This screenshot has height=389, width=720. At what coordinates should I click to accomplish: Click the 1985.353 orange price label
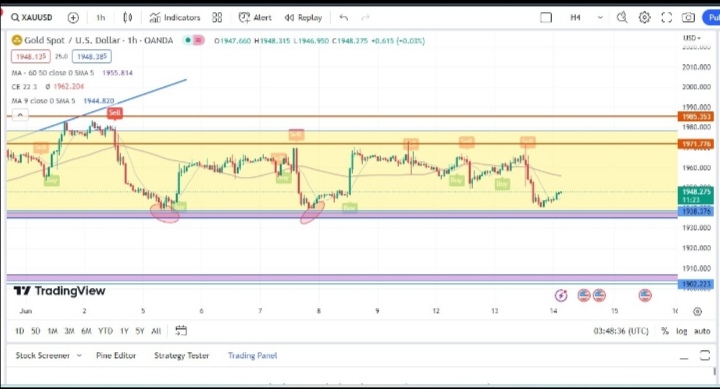(696, 117)
